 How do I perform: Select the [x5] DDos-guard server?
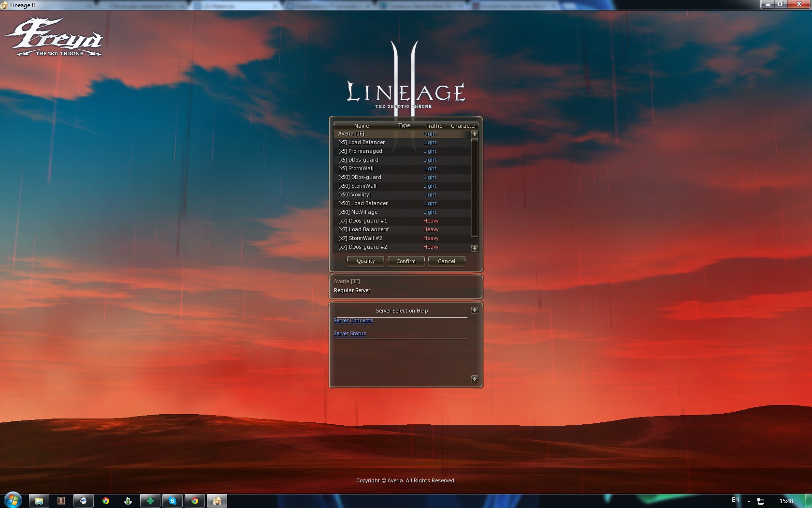click(402, 160)
